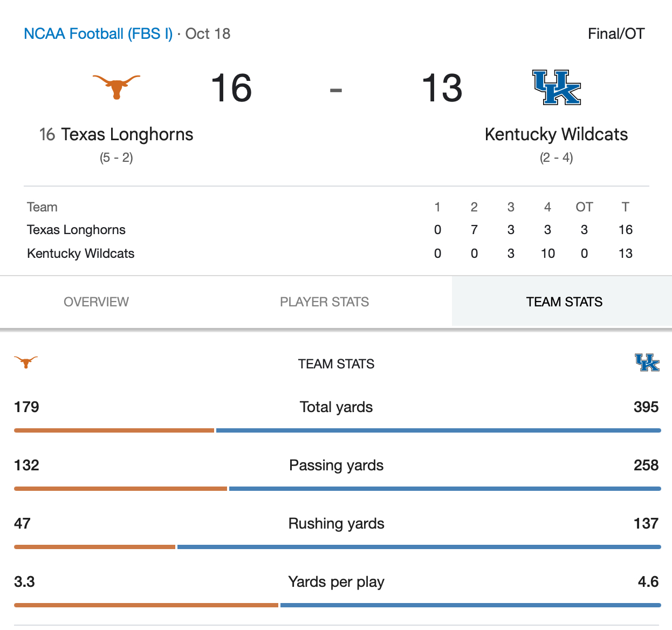The height and width of the screenshot is (630, 672).
Task: Click the Total yards comparison bar
Action: click(337, 430)
